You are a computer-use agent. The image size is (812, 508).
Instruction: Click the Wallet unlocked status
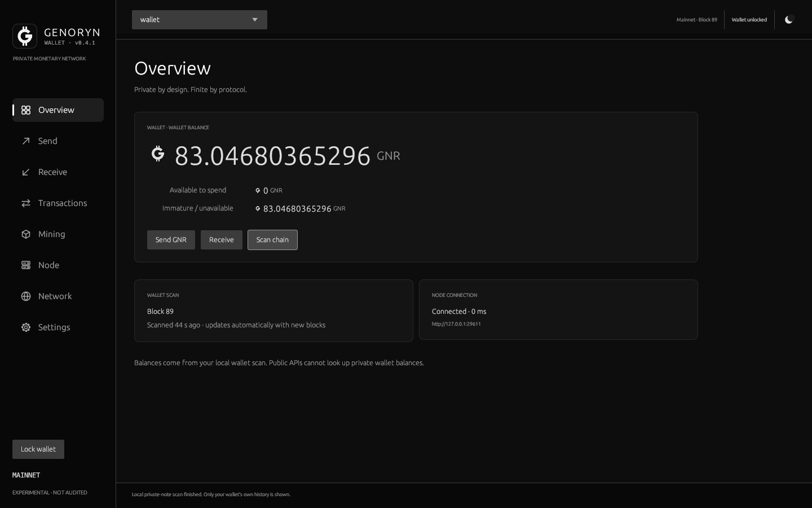pyautogui.click(x=749, y=20)
